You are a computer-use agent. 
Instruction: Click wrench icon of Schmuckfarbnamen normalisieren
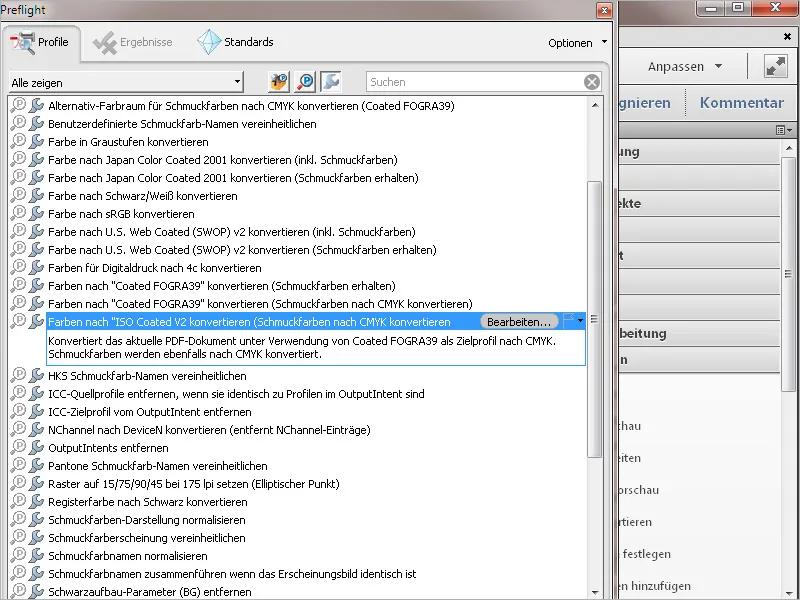click(x=36, y=555)
